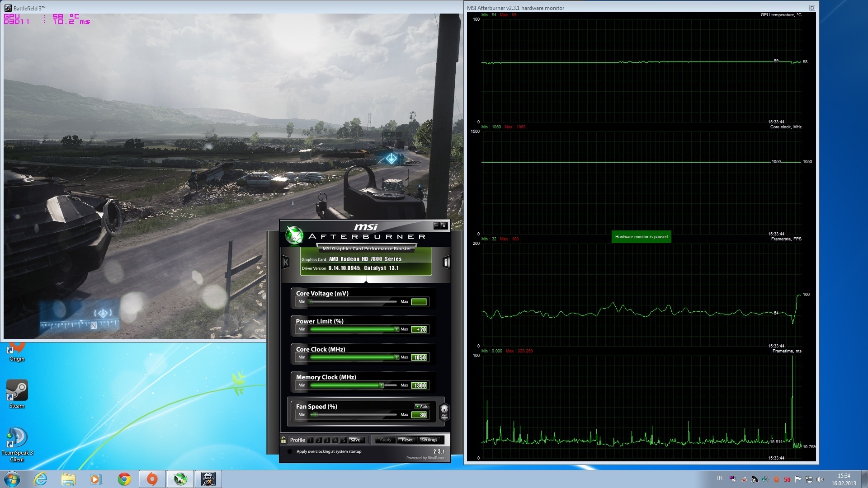Open User Define fan settings

coord(444,412)
